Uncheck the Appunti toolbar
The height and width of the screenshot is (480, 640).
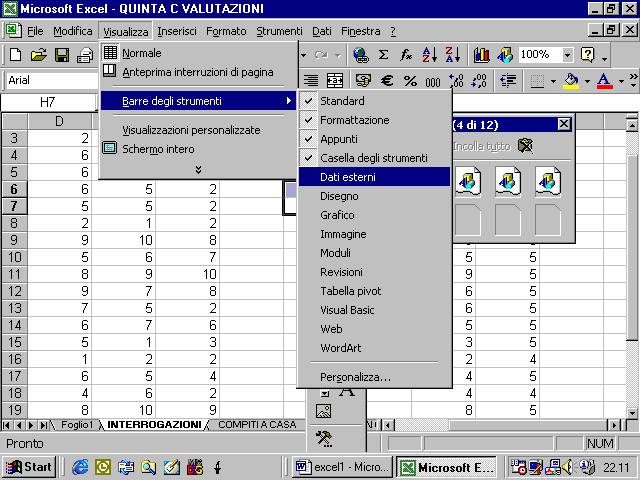click(x=374, y=139)
